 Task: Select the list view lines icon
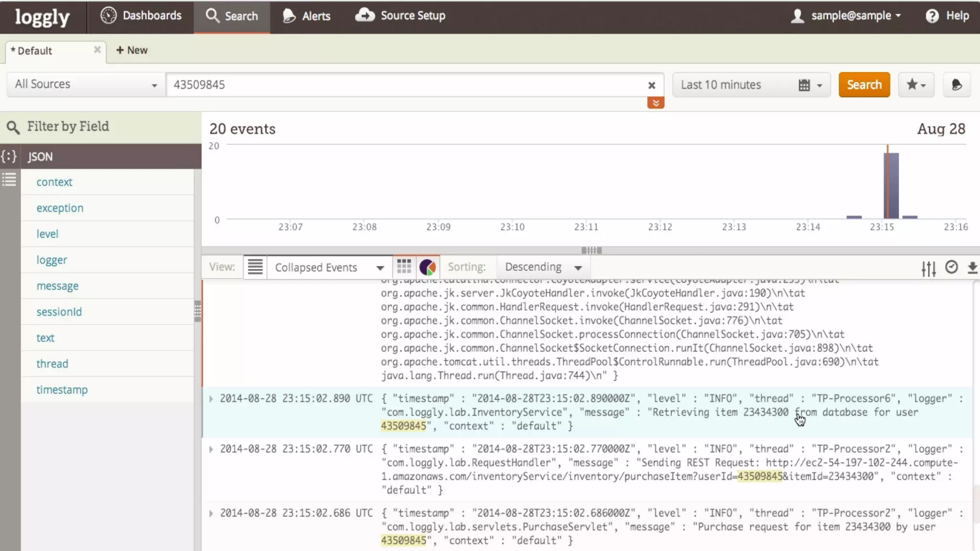(x=255, y=267)
